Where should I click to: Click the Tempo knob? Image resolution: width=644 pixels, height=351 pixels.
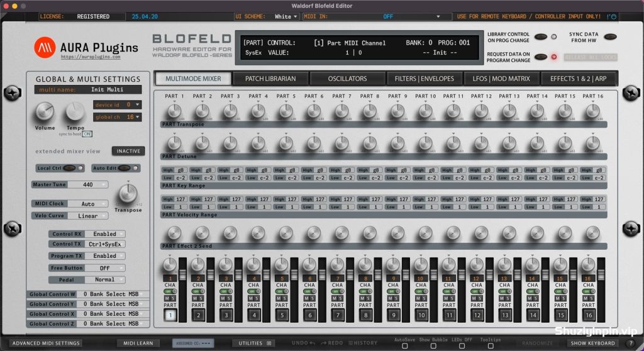(x=75, y=112)
